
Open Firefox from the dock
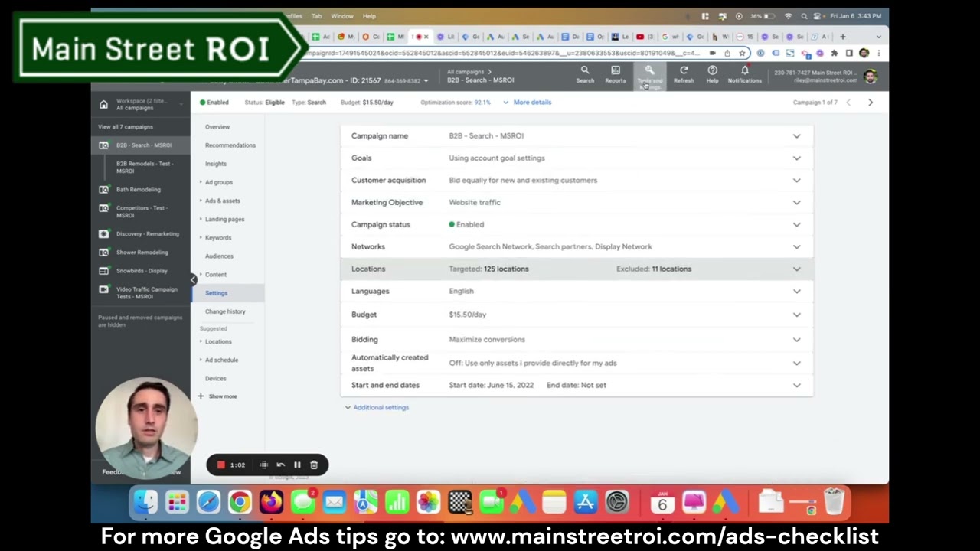click(x=271, y=502)
